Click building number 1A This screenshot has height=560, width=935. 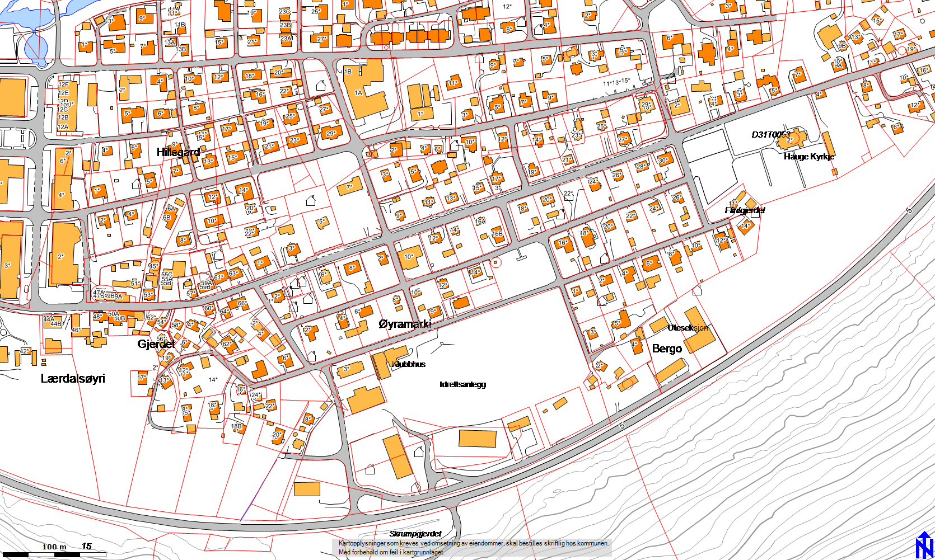point(358,93)
